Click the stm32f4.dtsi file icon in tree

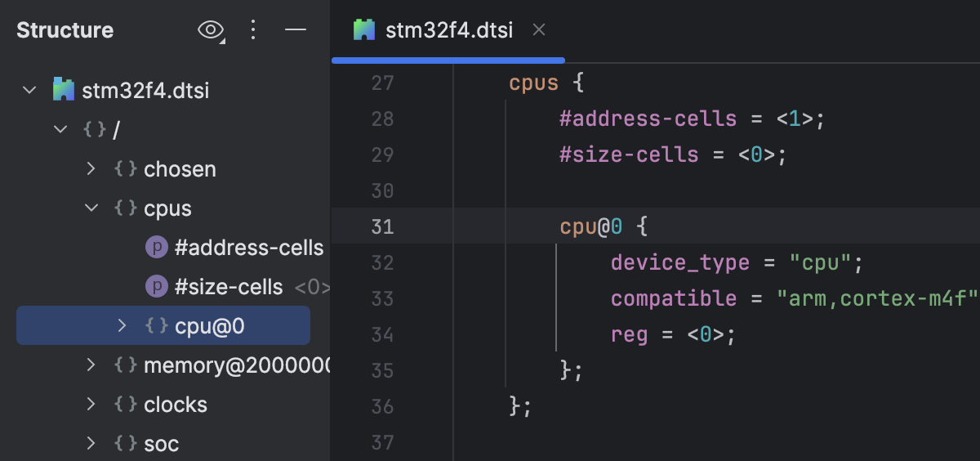[64, 89]
